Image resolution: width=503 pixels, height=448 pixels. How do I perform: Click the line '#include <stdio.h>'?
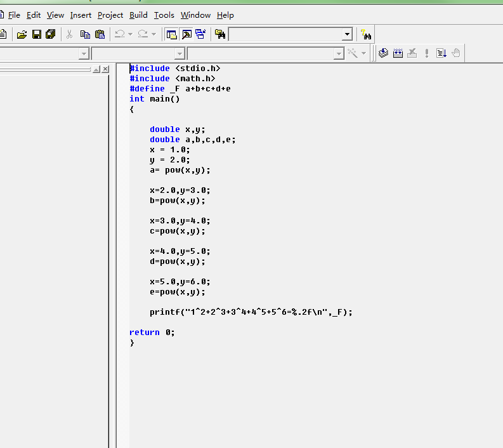tap(175, 69)
